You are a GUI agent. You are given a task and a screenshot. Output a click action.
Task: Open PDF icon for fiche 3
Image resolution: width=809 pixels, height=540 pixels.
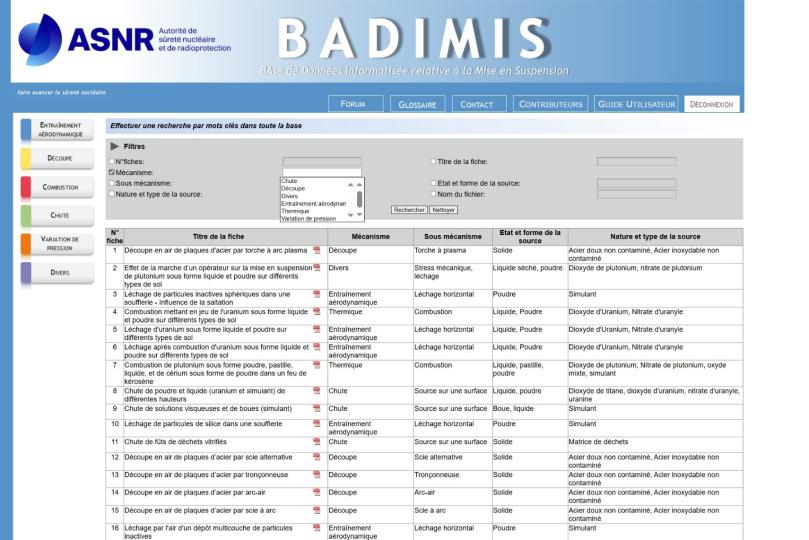[317, 294]
